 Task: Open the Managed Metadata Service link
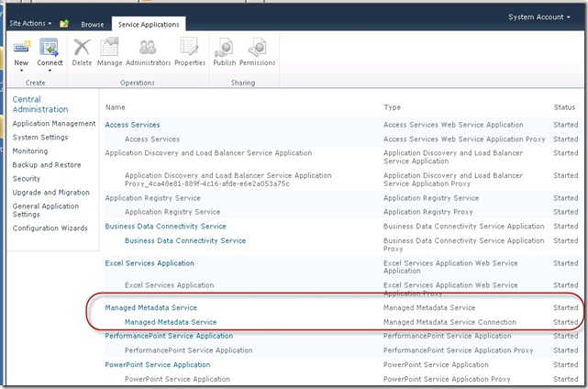coord(151,307)
